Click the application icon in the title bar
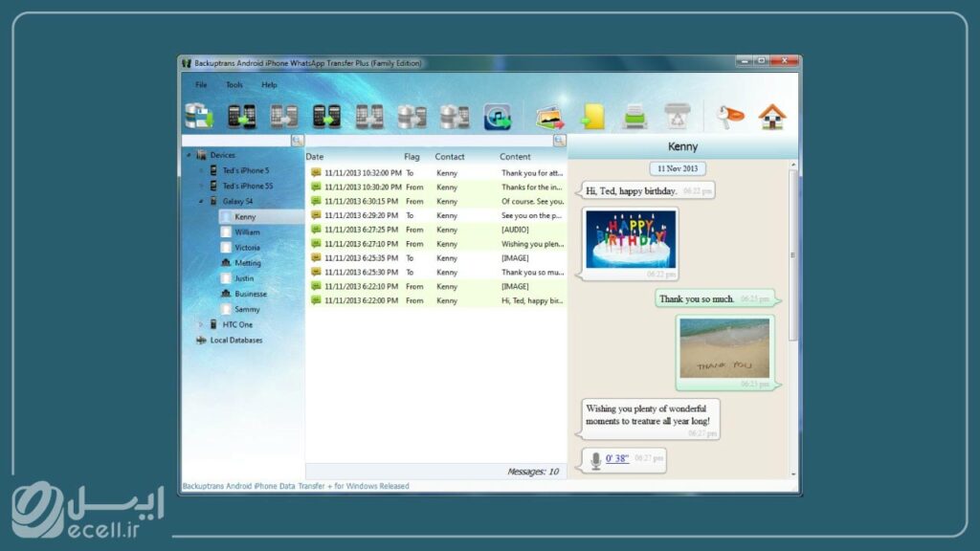Viewport: 980px width, 551px height. (187, 63)
